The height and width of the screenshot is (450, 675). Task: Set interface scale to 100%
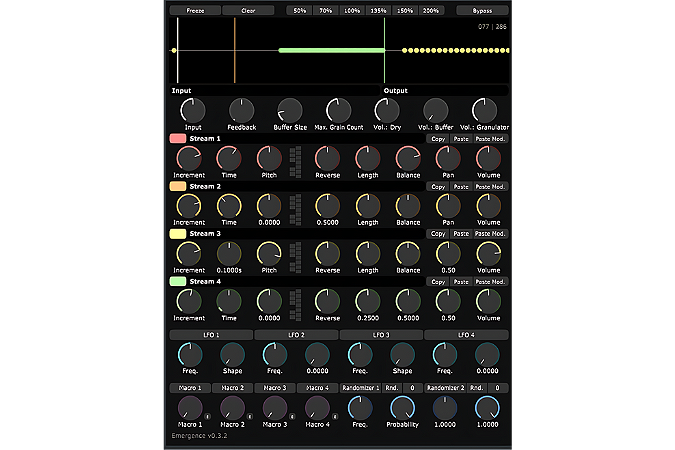pos(352,10)
